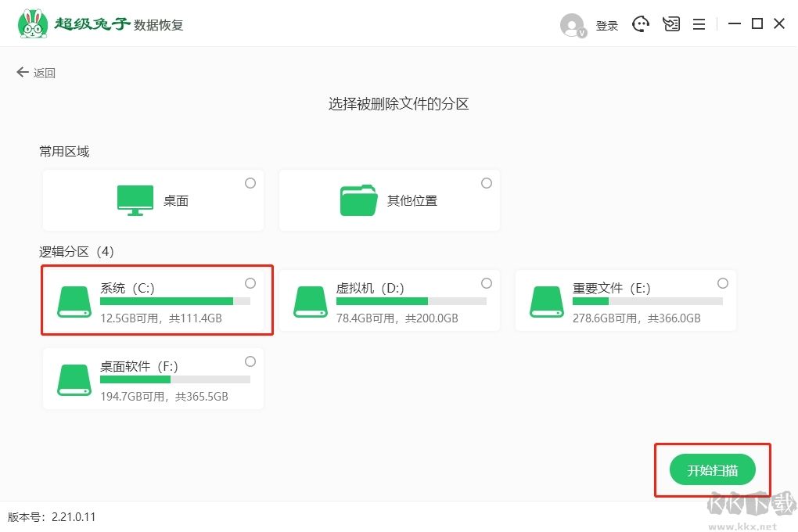
Task: Click the 开始扫描 scan button
Action: [713, 469]
